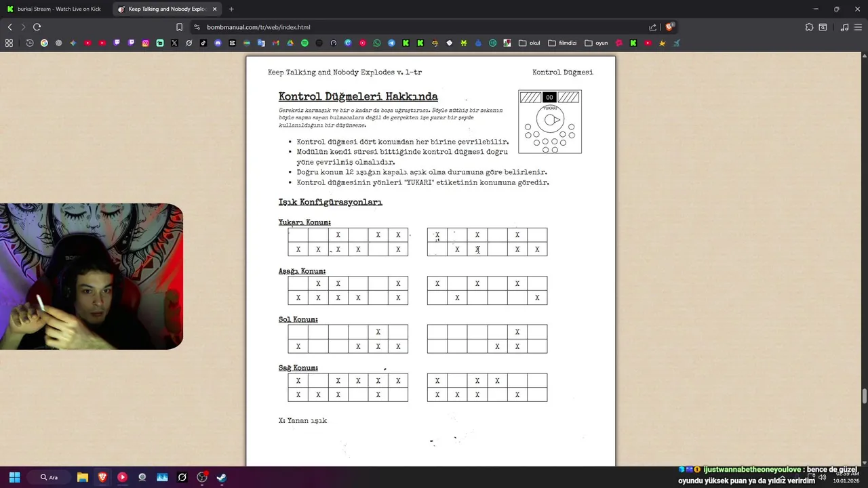868x488 pixels.
Task: Click the heading 'Kontrol Düğmeleri Hakkında'
Action: point(358,97)
